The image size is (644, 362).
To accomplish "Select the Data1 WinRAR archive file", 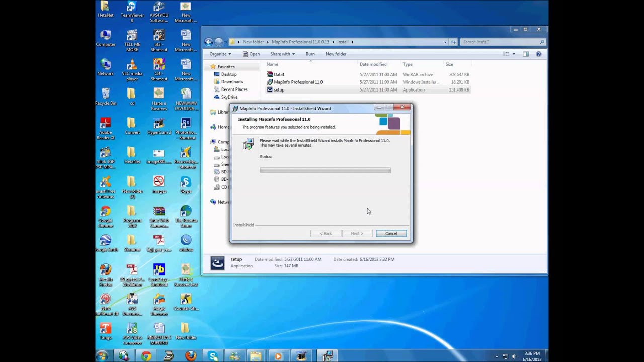I will [368, 74].
